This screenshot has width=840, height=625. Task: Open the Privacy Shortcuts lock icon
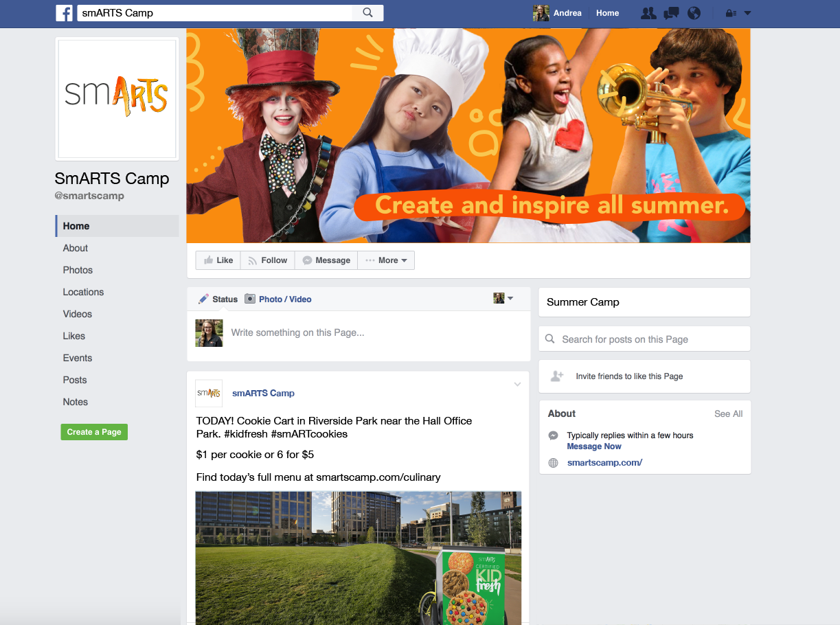[731, 13]
